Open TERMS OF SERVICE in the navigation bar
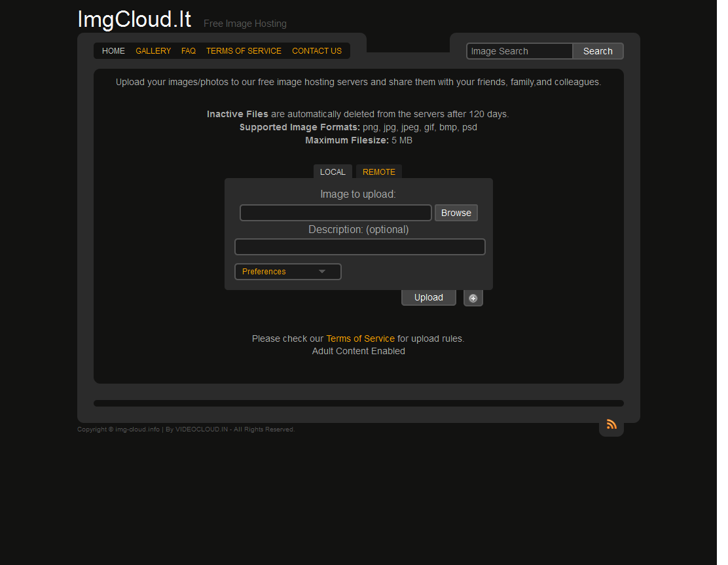Viewport: 728px width, 565px height. (244, 51)
